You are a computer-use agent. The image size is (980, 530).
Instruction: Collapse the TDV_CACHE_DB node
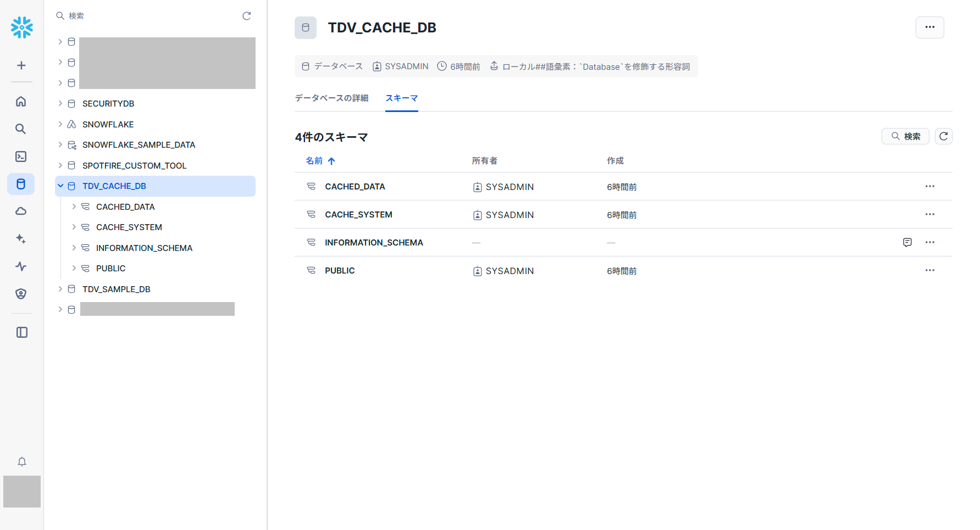click(60, 186)
